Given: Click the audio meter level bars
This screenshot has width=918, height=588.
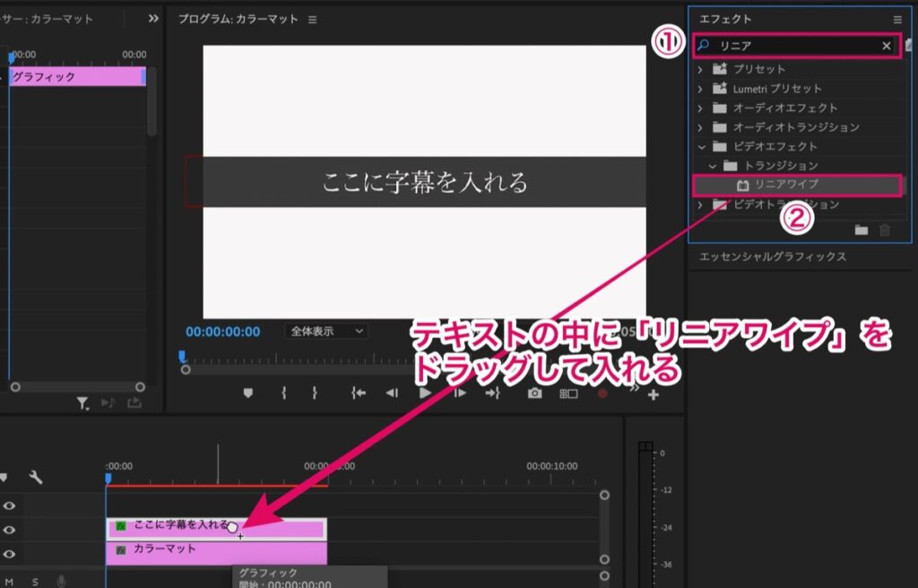Looking at the screenshot, I should click(645, 515).
